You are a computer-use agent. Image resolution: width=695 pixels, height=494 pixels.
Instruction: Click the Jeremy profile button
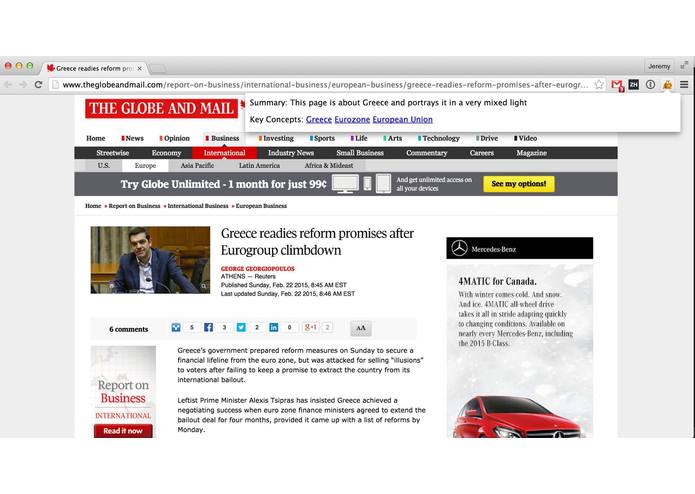pos(659,66)
